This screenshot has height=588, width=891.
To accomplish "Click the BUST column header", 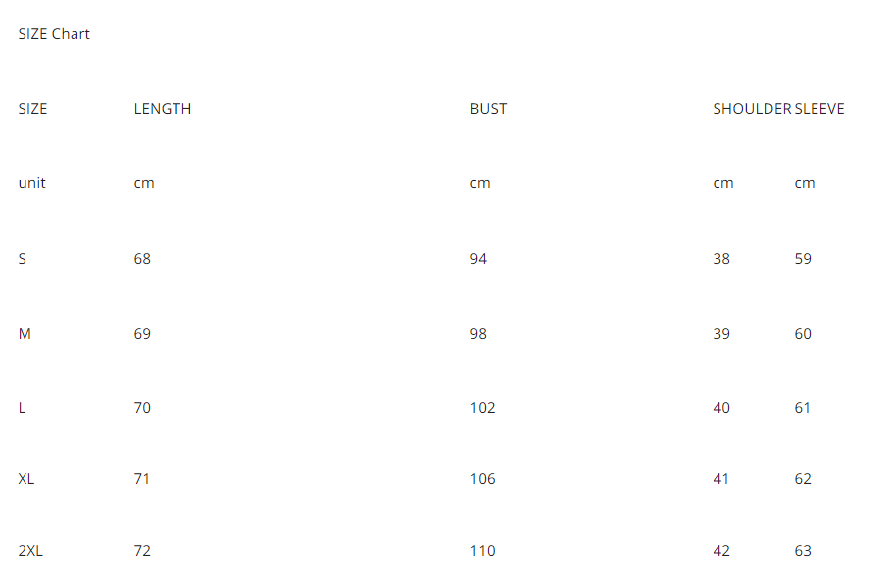I will (x=488, y=109).
